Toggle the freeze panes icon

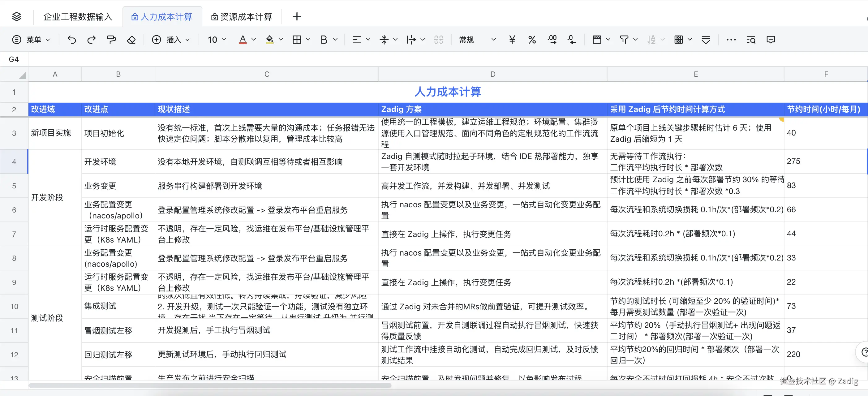pos(597,40)
